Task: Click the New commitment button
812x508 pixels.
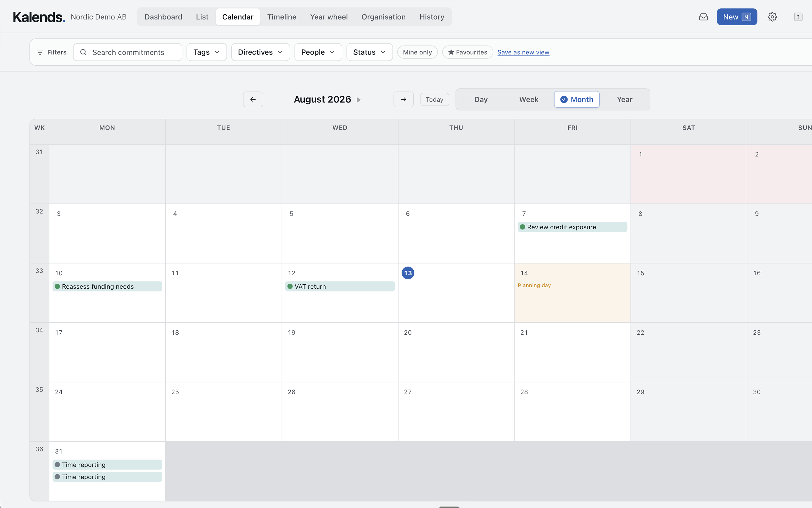Action: (x=736, y=17)
